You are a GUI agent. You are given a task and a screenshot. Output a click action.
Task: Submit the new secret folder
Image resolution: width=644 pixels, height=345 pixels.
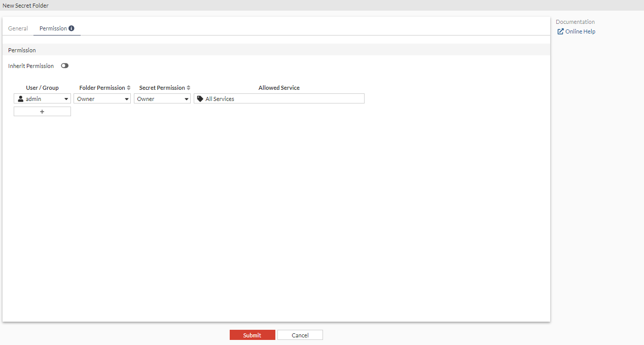(x=252, y=335)
